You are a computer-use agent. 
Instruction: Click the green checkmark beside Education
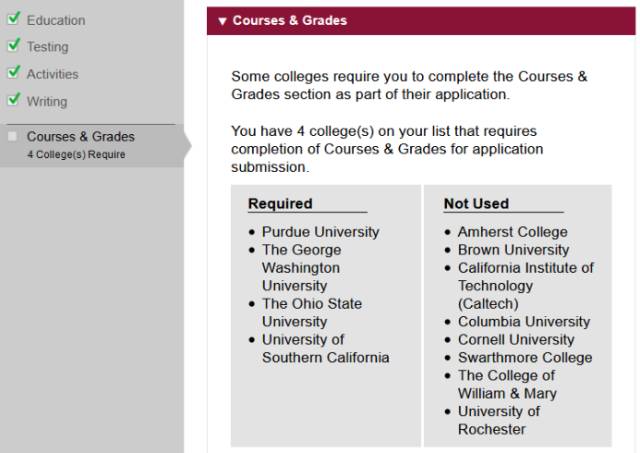[x=13, y=18]
